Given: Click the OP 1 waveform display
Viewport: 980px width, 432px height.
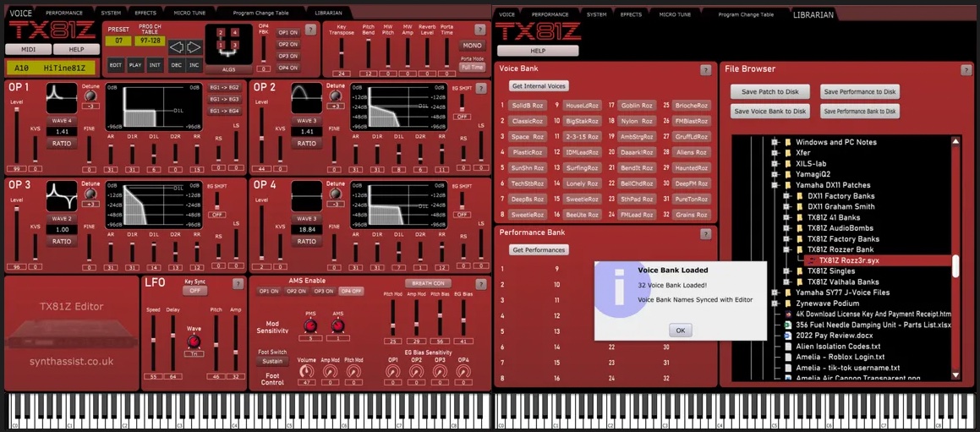Looking at the screenshot, I should tap(61, 98).
